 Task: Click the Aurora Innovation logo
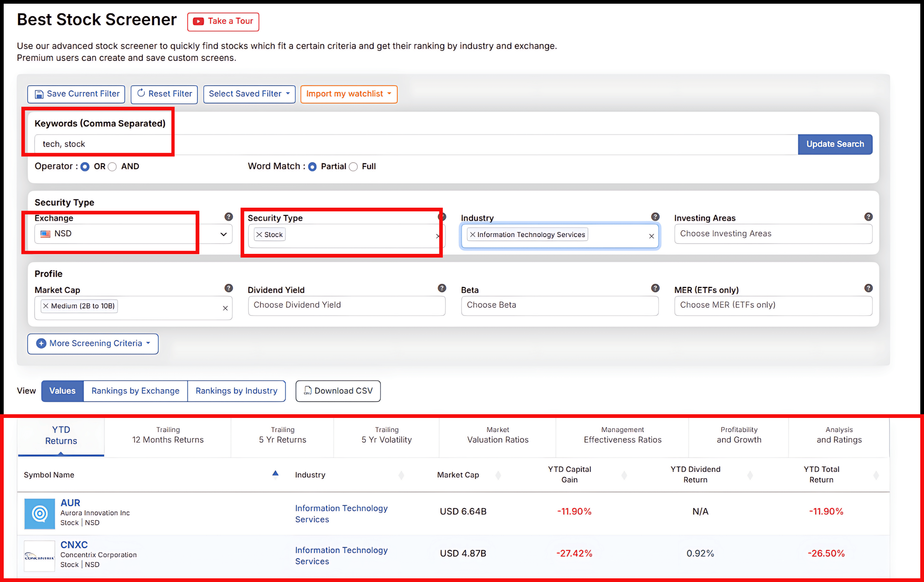[40, 514]
